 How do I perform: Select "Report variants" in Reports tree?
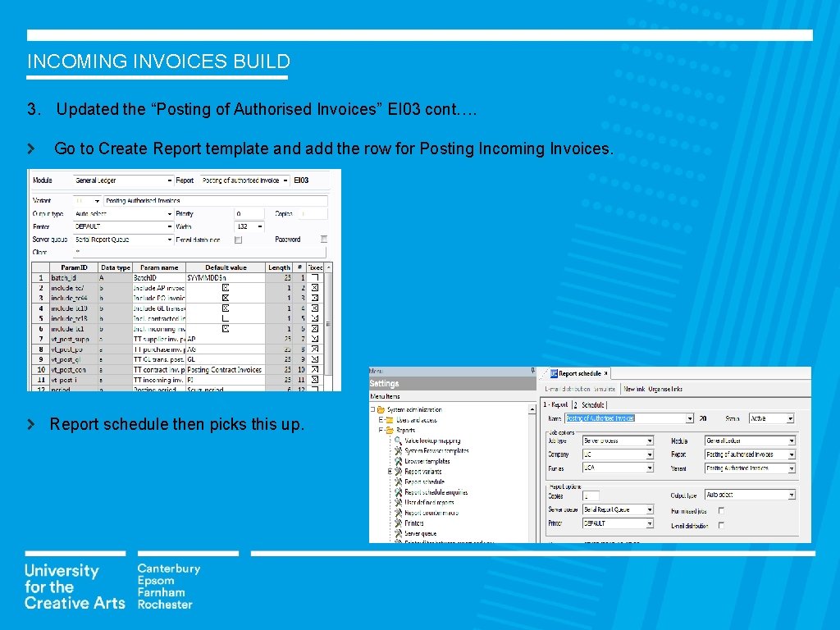pyautogui.click(x=423, y=472)
